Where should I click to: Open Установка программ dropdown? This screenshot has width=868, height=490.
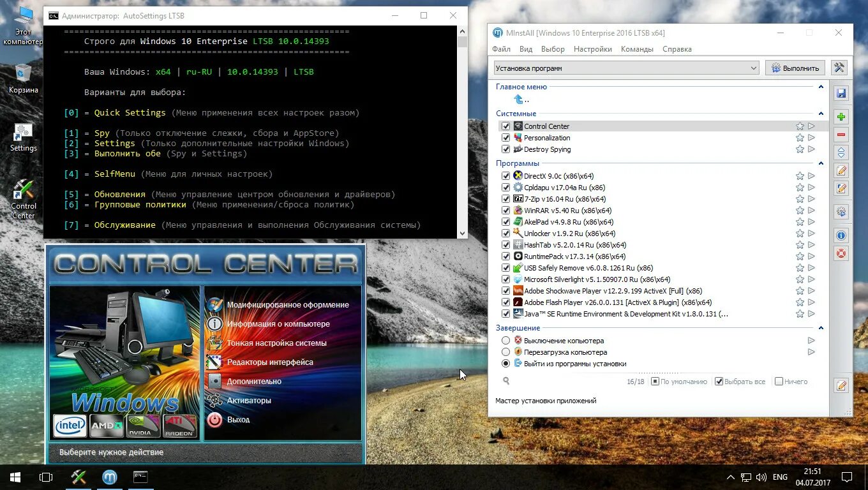pyautogui.click(x=626, y=68)
